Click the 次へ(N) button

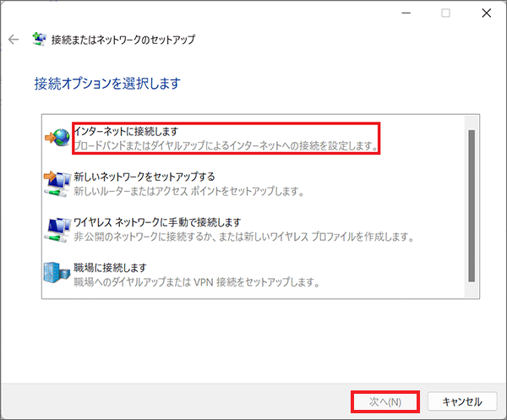[385, 402]
